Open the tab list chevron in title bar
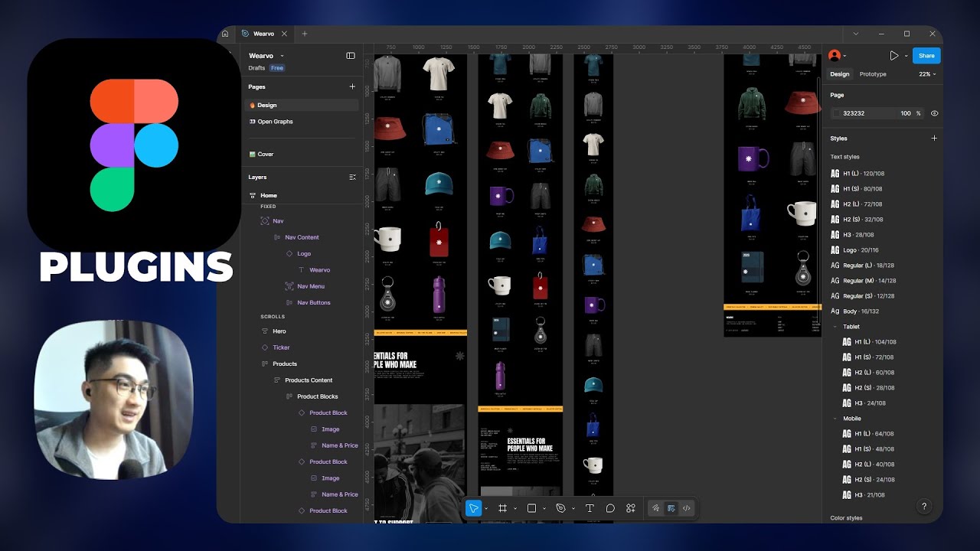This screenshot has width=980, height=551. click(x=856, y=34)
